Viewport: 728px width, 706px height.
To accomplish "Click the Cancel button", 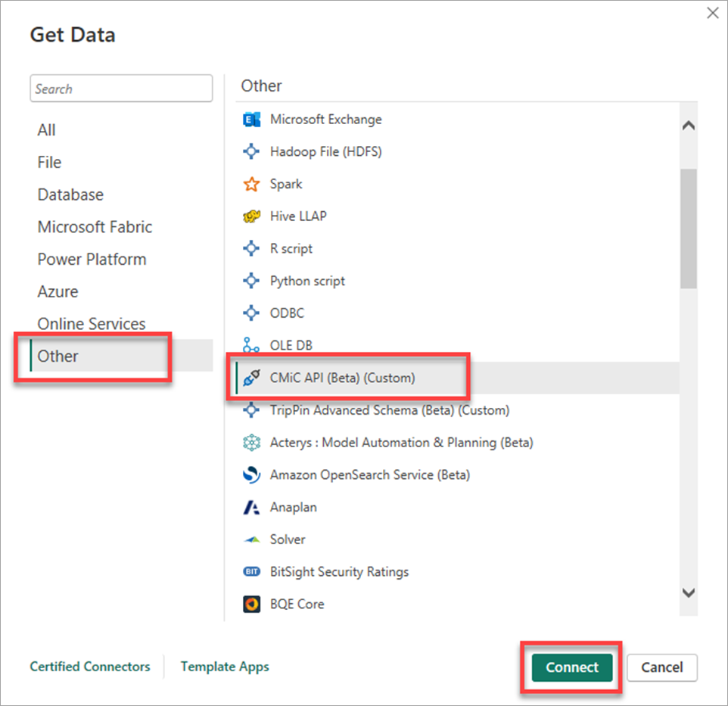I will 662,667.
